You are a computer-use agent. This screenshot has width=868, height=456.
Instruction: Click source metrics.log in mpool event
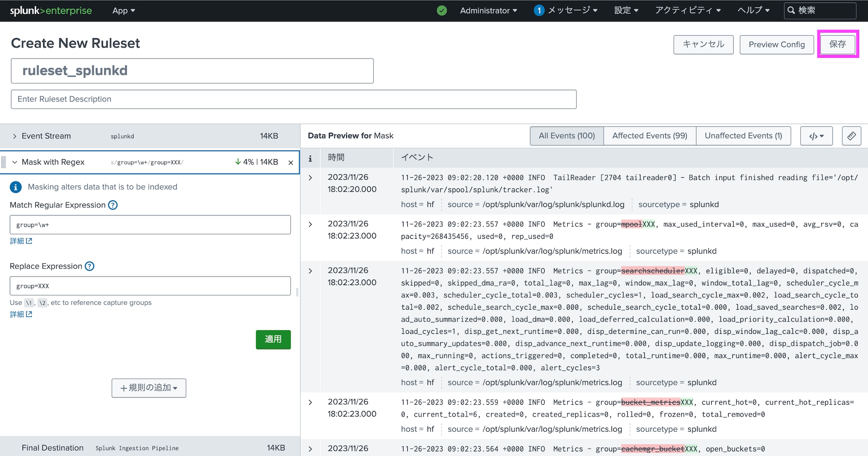(x=535, y=251)
